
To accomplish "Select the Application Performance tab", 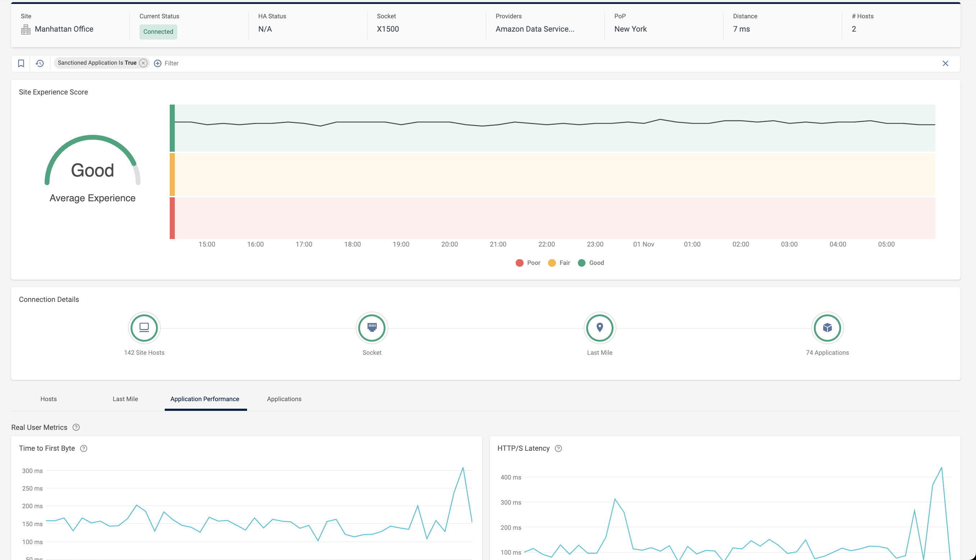I will click(x=205, y=399).
